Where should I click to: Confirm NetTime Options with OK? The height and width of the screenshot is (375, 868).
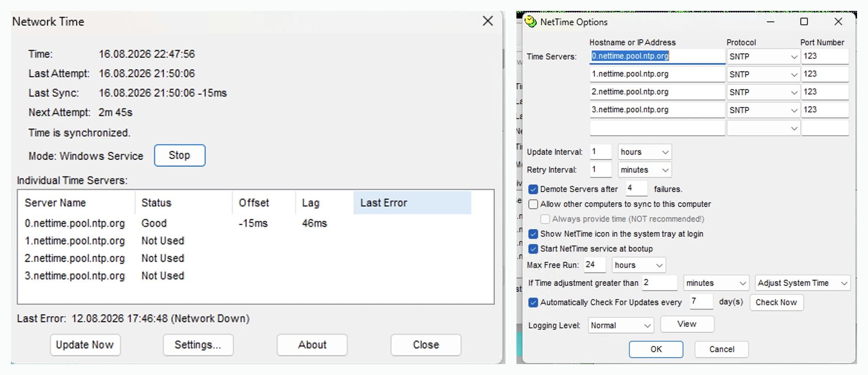(656, 349)
